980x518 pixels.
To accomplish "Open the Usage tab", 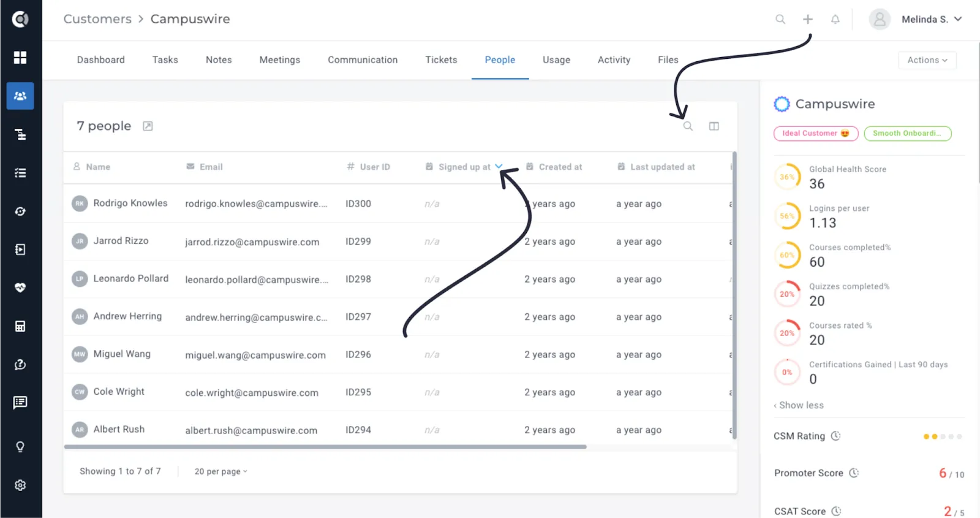I will pyautogui.click(x=556, y=60).
